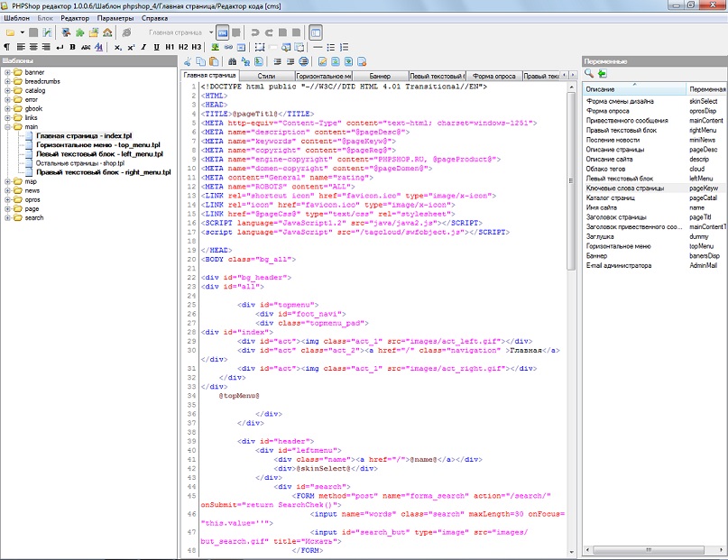Insert a numbered list
Screen dimensions: 728x560
point(343,45)
